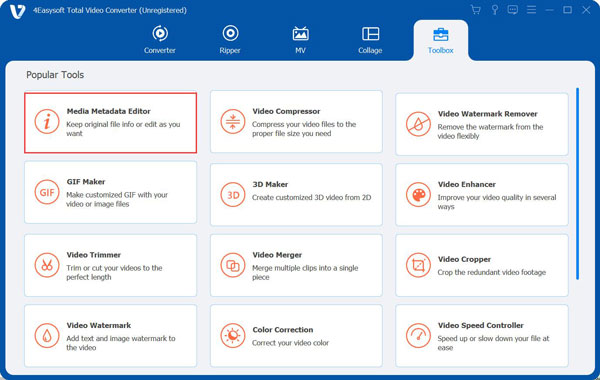Click 'Merge multiple clips' description
The width and height of the screenshot is (600, 380).
(x=305, y=272)
